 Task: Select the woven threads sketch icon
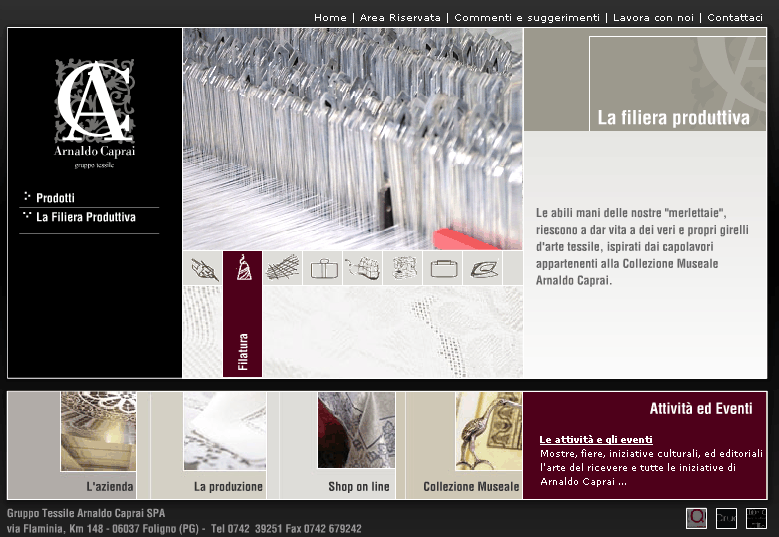(x=283, y=268)
